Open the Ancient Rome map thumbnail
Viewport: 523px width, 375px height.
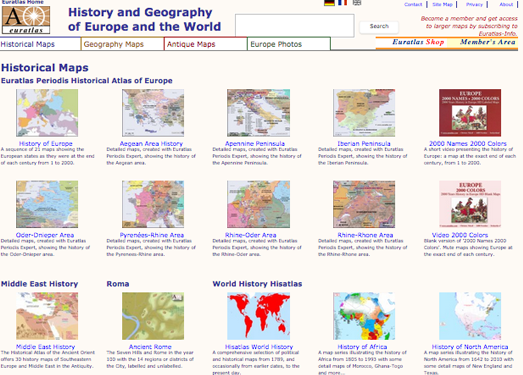[153, 316]
